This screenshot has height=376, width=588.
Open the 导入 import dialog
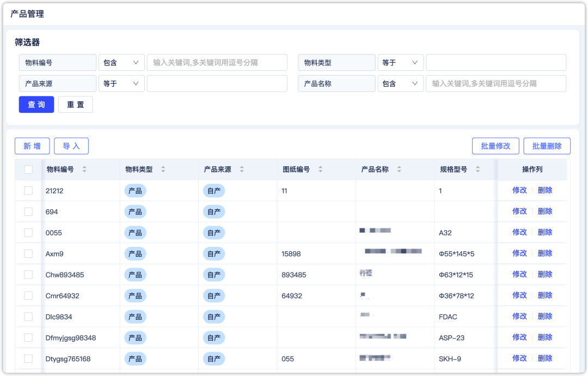[x=71, y=145]
